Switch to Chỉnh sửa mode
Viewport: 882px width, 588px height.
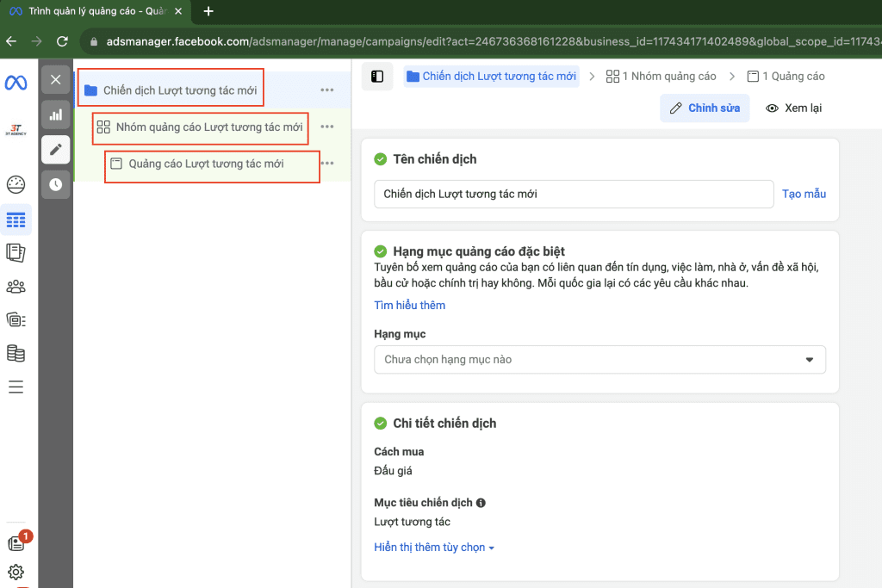coord(705,108)
